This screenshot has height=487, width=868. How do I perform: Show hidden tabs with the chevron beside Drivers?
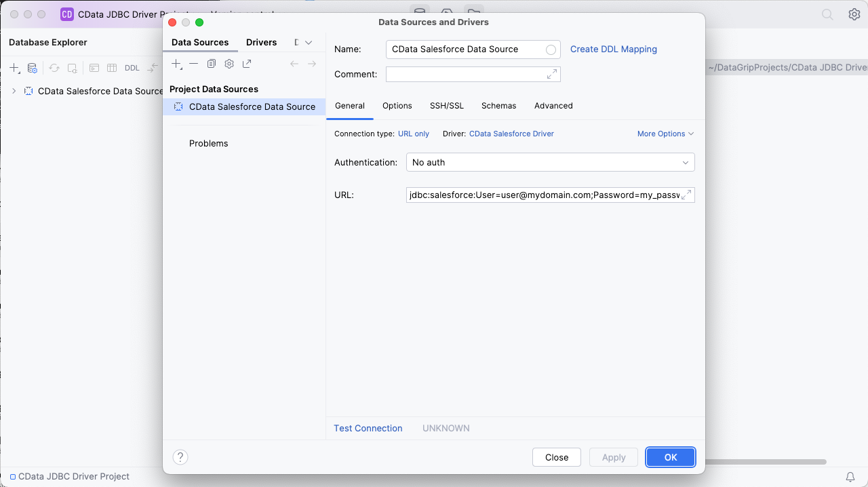(309, 43)
